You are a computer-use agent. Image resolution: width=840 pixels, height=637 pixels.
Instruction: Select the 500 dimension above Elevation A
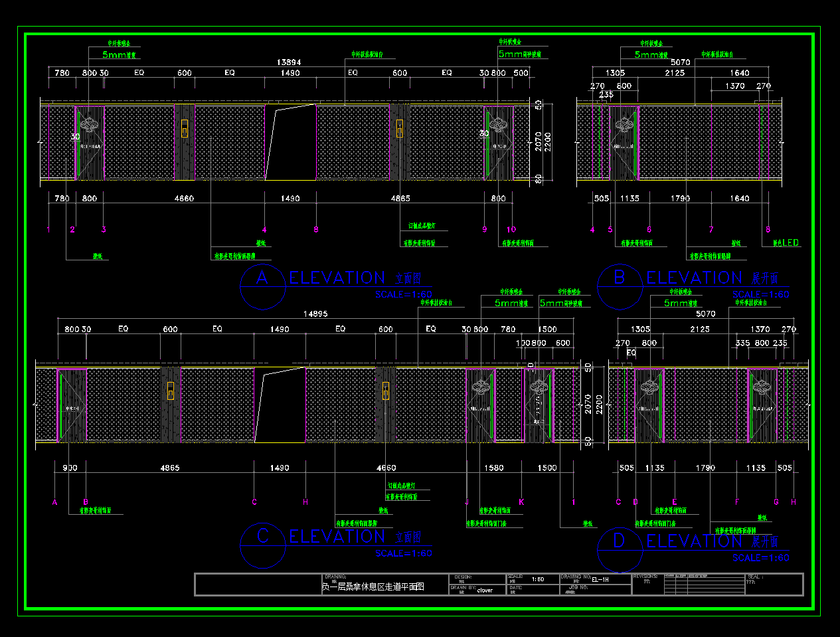tap(521, 73)
